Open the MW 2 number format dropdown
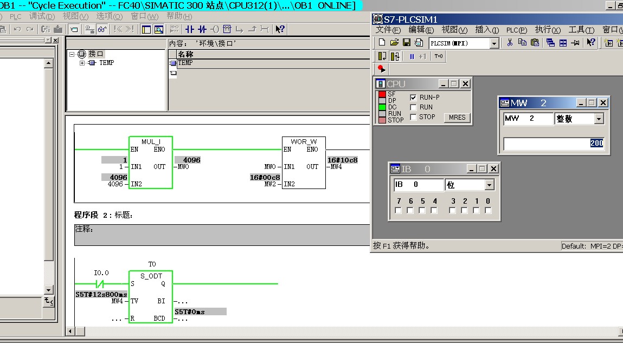This screenshot has height=364, width=623. (599, 119)
